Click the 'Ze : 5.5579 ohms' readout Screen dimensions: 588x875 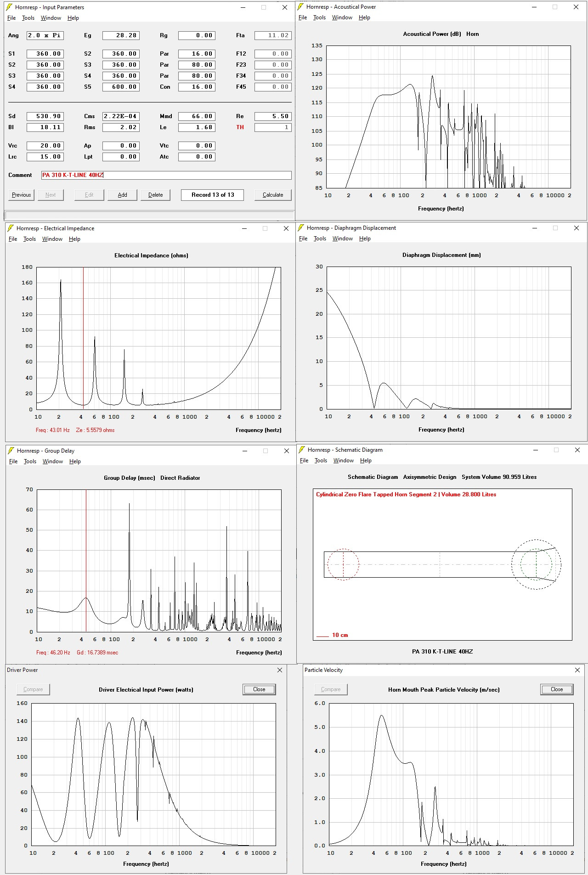(95, 430)
